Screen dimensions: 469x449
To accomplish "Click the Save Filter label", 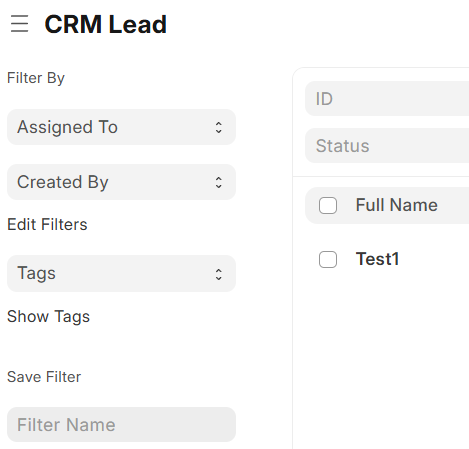I will 44,377.
